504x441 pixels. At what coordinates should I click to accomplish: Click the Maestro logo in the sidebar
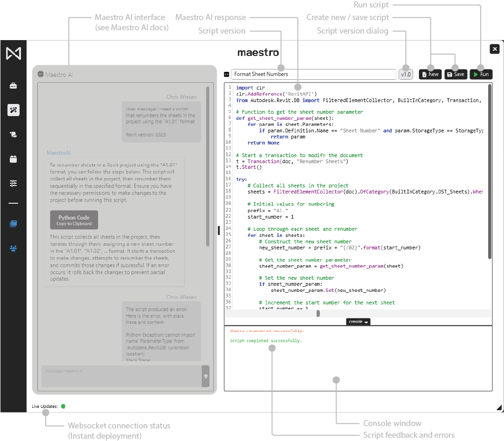[13, 54]
